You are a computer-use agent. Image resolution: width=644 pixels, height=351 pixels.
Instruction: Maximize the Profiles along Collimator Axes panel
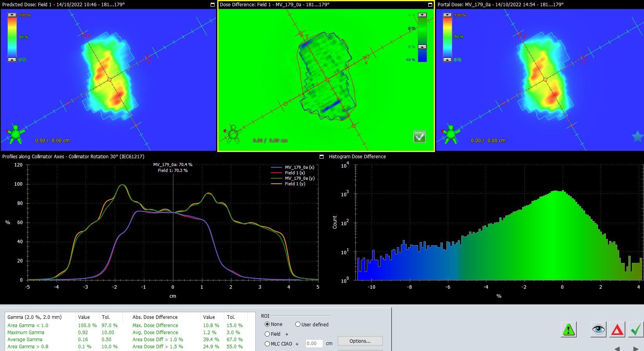(x=322, y=157)
